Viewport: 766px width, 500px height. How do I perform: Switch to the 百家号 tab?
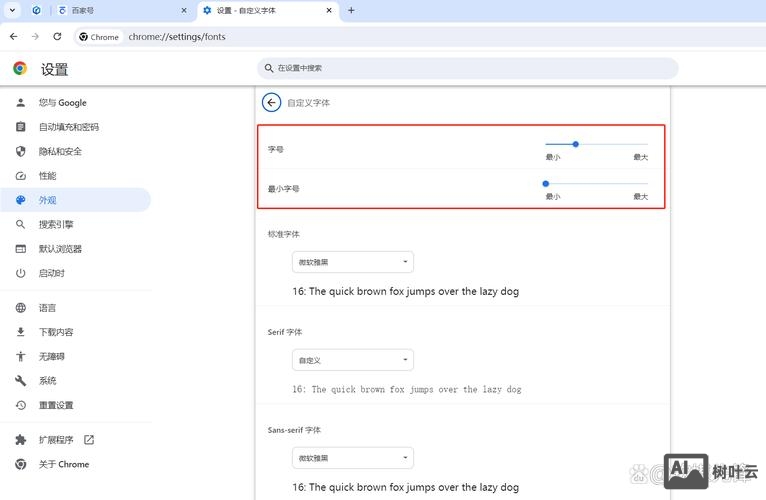(x=119, y=11)
